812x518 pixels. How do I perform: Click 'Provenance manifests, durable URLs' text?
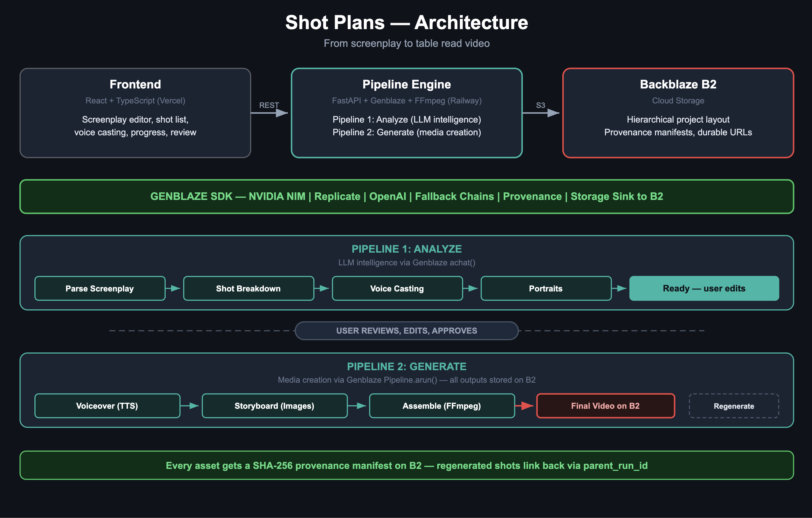(x=678, y=133)
